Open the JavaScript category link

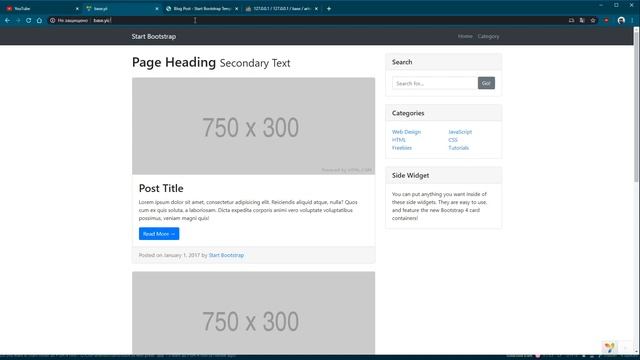(x=460, y=132)
